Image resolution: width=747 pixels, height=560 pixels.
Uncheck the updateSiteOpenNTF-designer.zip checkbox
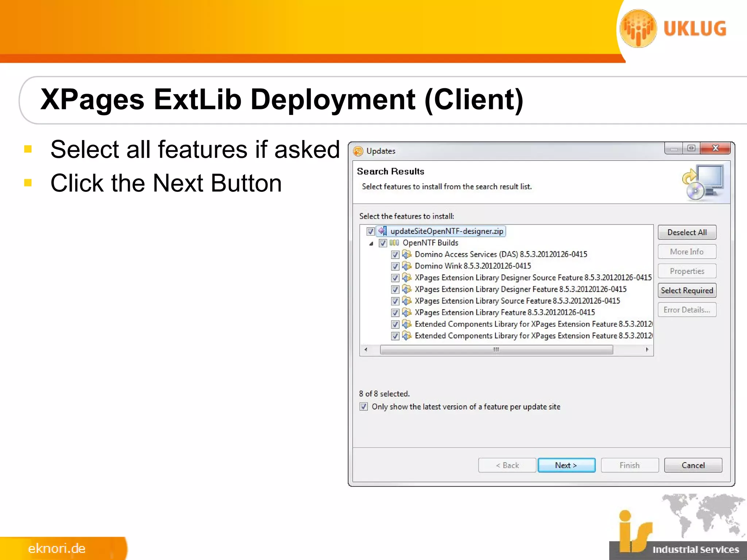(371, 232)
